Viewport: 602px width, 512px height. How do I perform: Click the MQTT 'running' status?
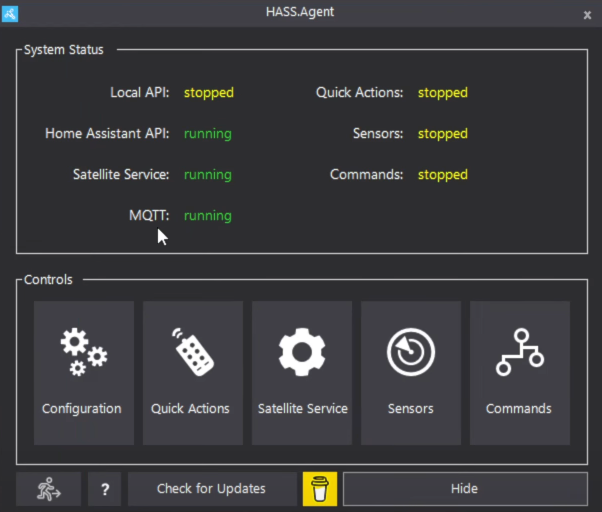pos(208,216)
